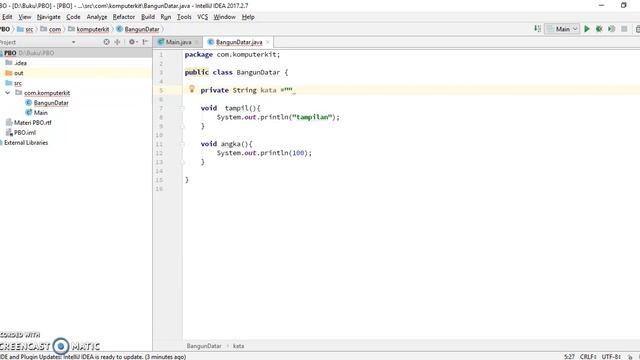Select PBO.iml file in tree
Image resolution: width=640 pixels, height=360 pixels.
click(24, 133)
